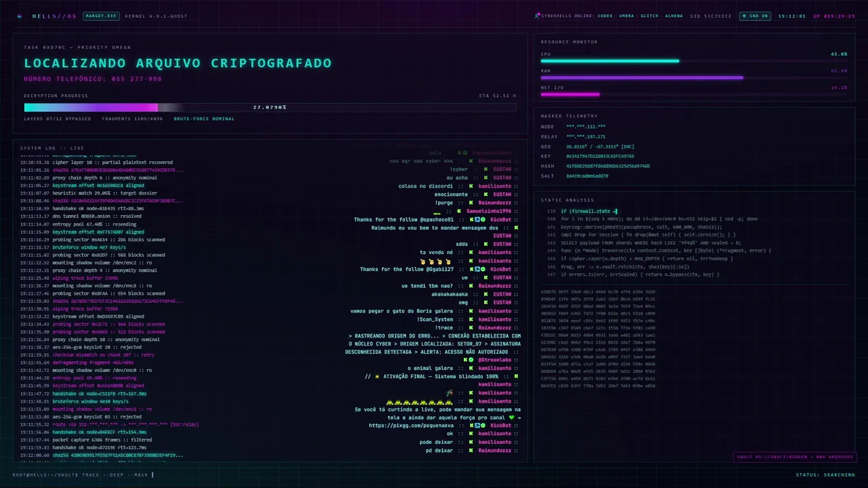Click the HELLS//OS logo icon
868x488 pixels.
click(x=19, y=16)
